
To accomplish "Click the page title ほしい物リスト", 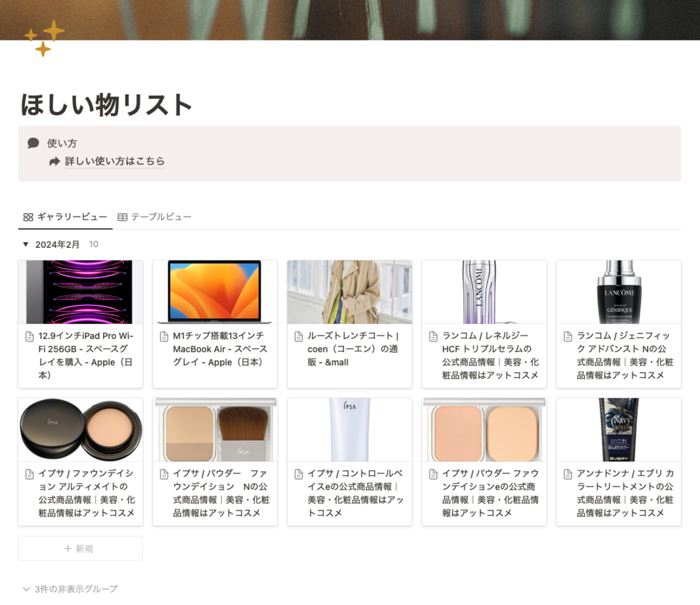I will 107,105.
